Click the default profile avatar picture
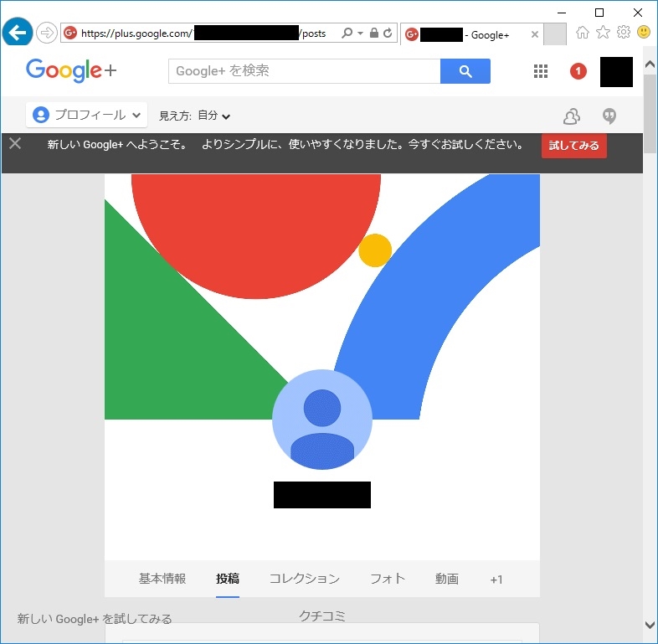The image size is (658, 644). (321, 420)
